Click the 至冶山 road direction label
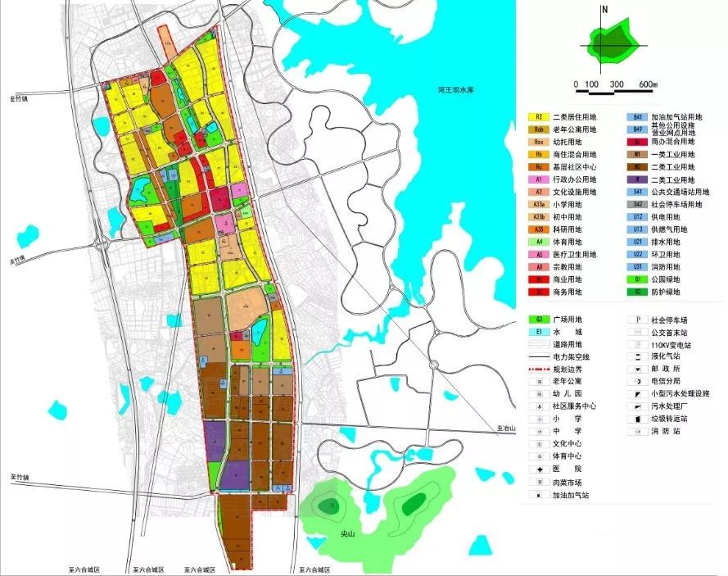 coord(506,429)
